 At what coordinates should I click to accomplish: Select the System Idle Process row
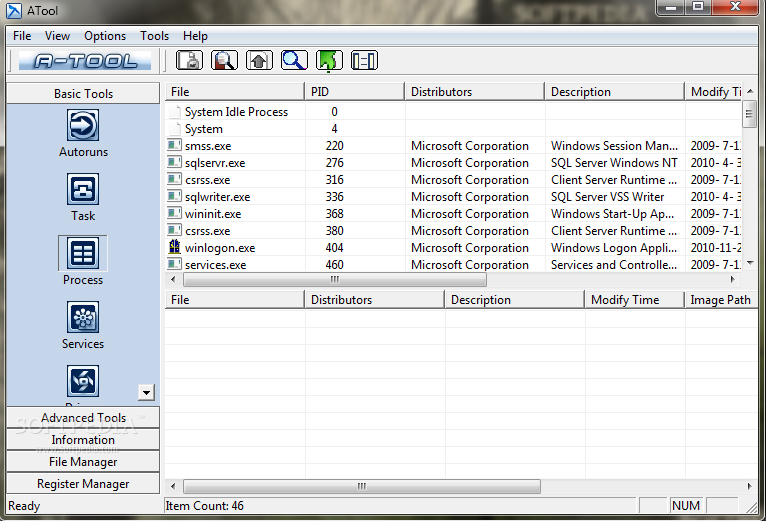[453, 112]
